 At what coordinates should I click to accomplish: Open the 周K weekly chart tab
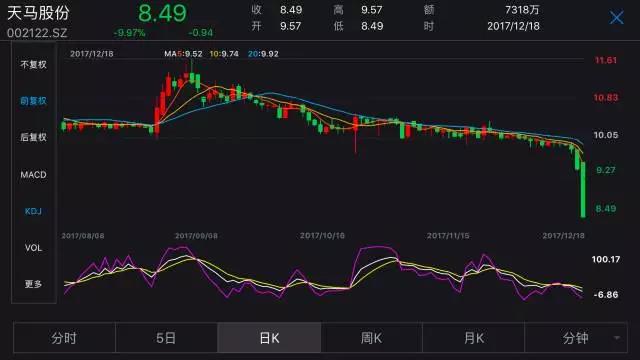(371, 338)
